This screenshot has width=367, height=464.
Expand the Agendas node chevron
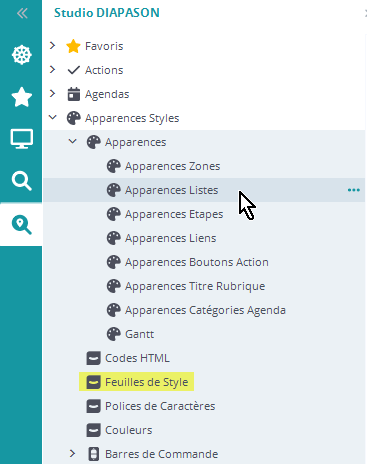point(52,93)
